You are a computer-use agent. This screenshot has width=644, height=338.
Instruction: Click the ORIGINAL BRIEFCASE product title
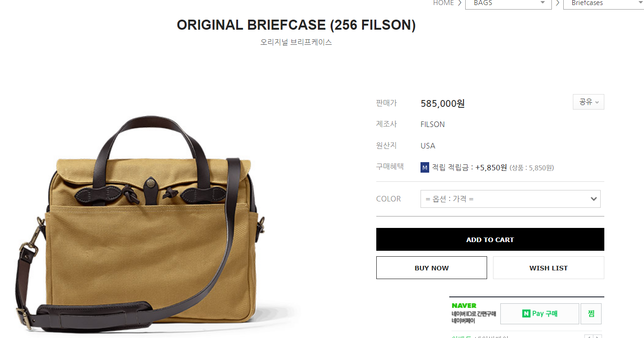click(296, 25)
